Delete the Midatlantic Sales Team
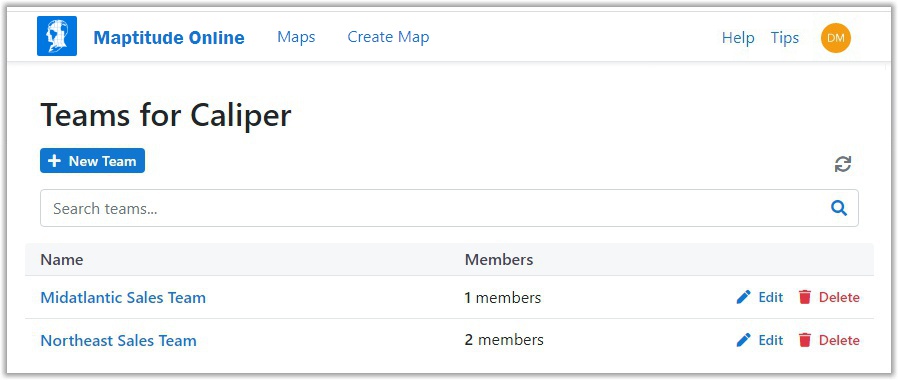The width and height of the screenshot is (898, 380). click(x=829, y=297)
